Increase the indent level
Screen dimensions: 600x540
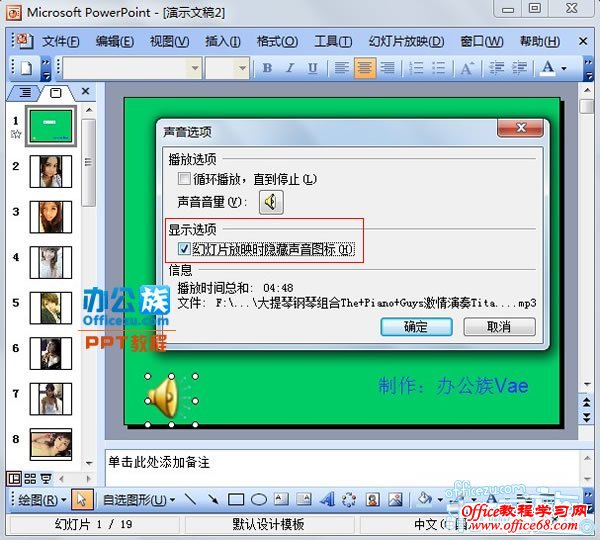[519, 68]
